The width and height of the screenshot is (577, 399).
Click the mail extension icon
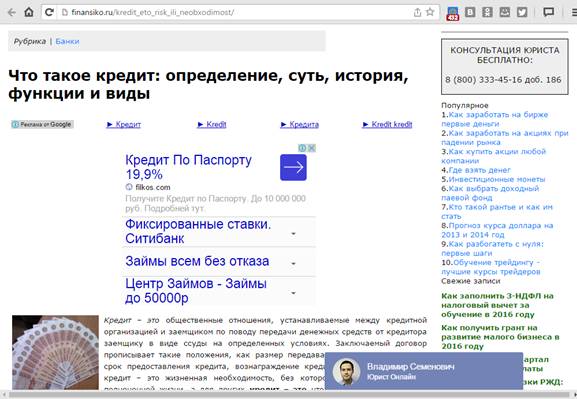pos(505,13)
